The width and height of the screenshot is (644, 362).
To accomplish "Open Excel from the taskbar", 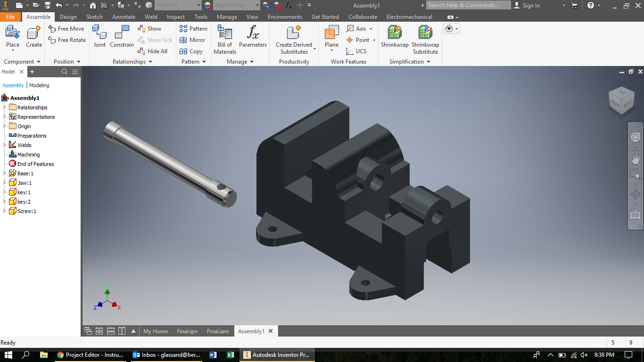I will (x=231, y=355).
